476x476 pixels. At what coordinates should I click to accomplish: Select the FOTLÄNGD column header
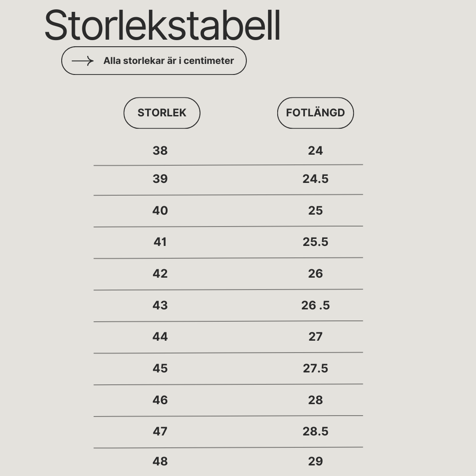[x=316, y=113]
